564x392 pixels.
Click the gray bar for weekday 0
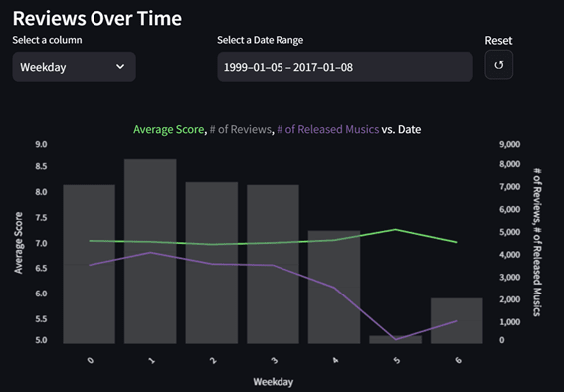click(90, 265)
